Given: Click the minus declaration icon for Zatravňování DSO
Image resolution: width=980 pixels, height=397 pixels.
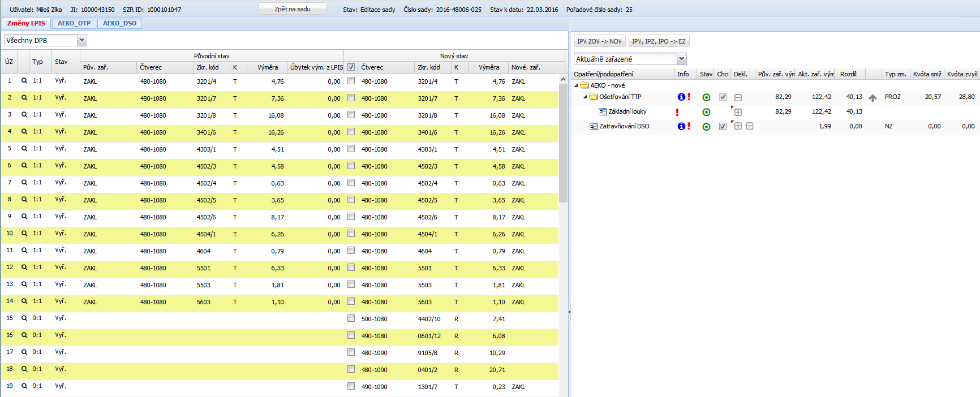Looking at the screenshot, I should (750, 126).
